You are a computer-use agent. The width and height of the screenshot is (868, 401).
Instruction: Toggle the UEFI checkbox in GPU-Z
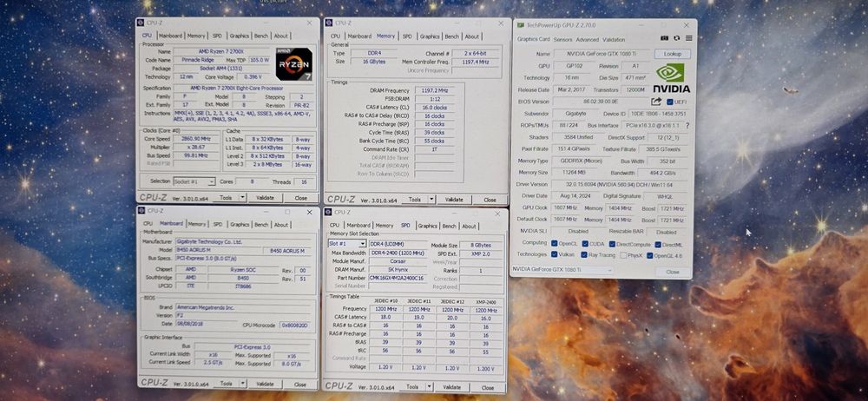click(670, 102)
